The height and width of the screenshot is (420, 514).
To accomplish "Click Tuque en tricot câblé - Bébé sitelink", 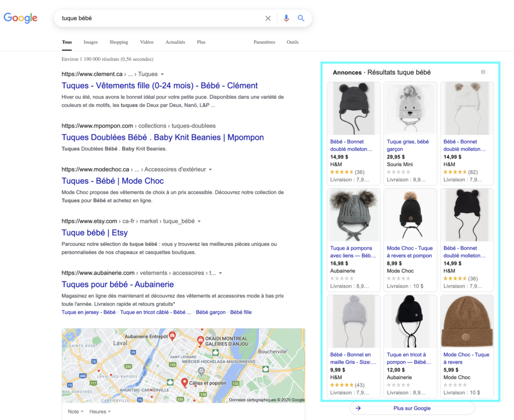I will tap(156, 312).
